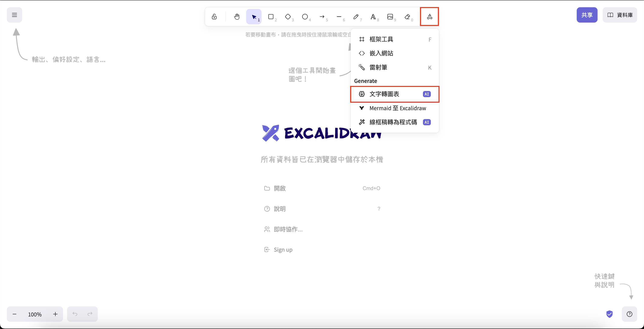Viewport: 644px width, 329px height.
Task: Click the redo arrow button
Action: pos(90,314)
